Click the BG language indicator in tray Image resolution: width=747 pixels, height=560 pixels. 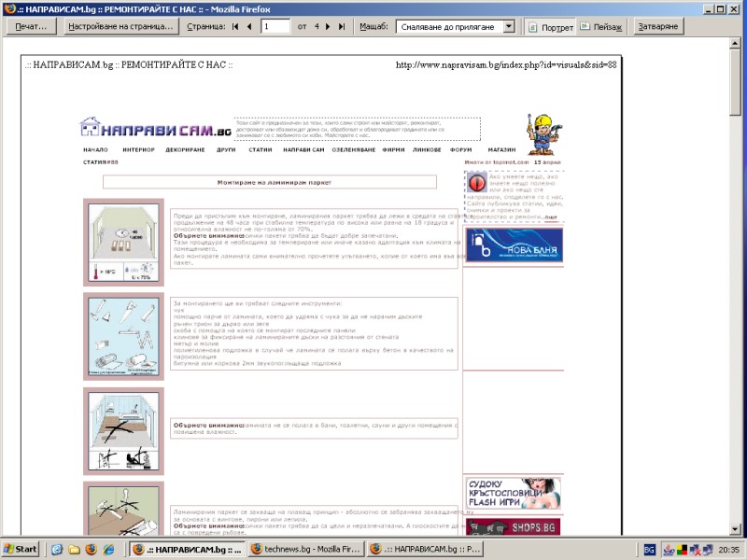(649, 549)
